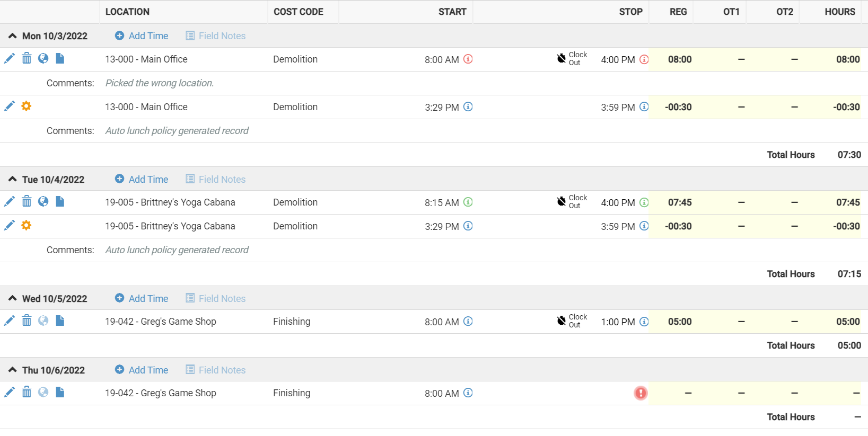
Task: Click the globe icon on Tuesday's Yoga Cabana entry
Action: [43, 202]
